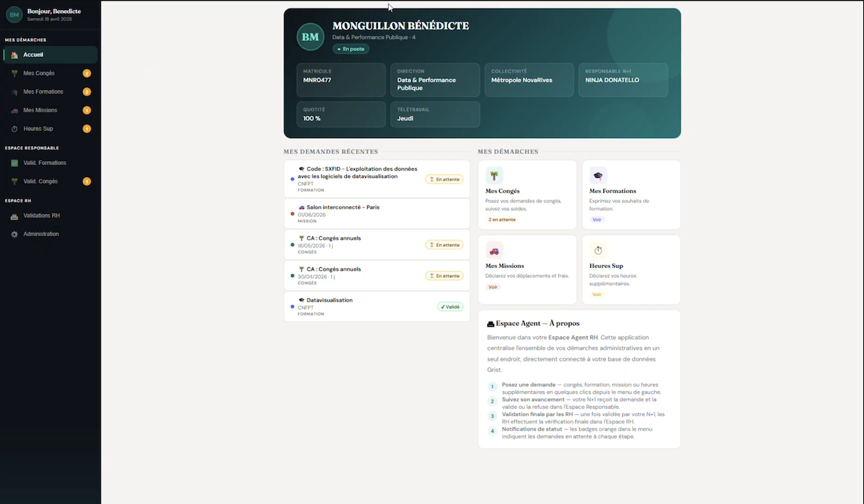
Task: Click the palm tree icon beside Mes Congés
Action: click(x=14, y=73)
